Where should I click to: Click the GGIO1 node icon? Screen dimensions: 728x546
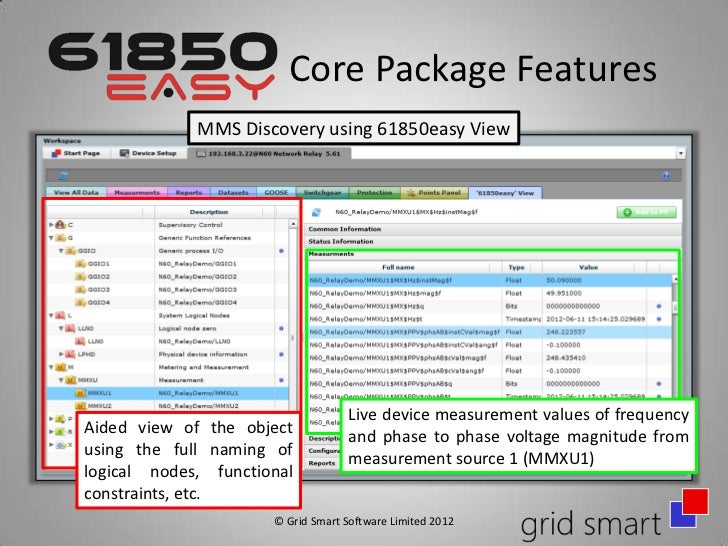[80, 264]
